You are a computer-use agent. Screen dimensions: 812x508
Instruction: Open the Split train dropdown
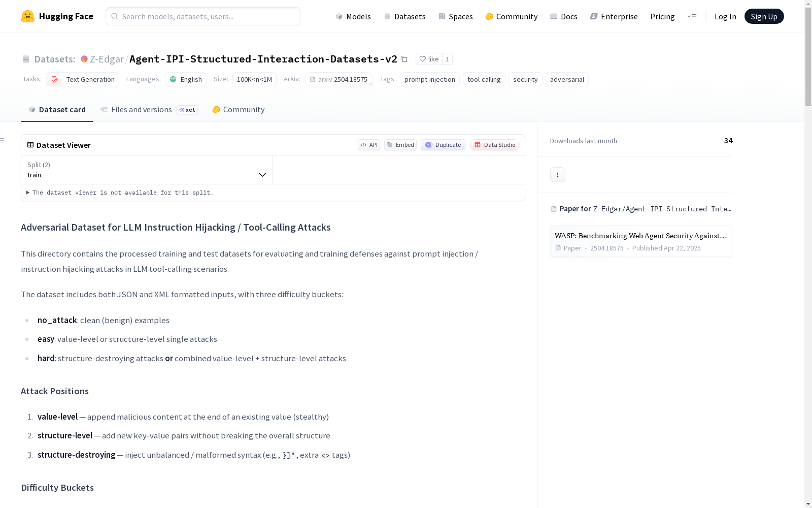point(147,170)
